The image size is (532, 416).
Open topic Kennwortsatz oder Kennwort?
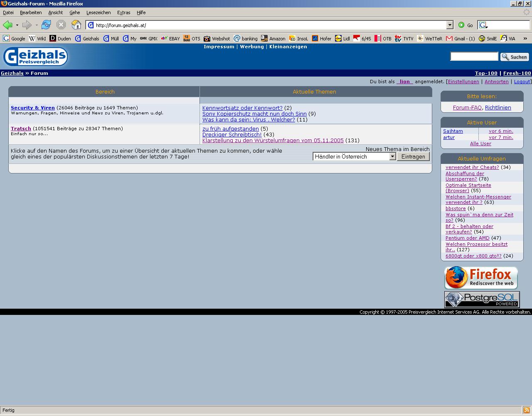point(242,108)
